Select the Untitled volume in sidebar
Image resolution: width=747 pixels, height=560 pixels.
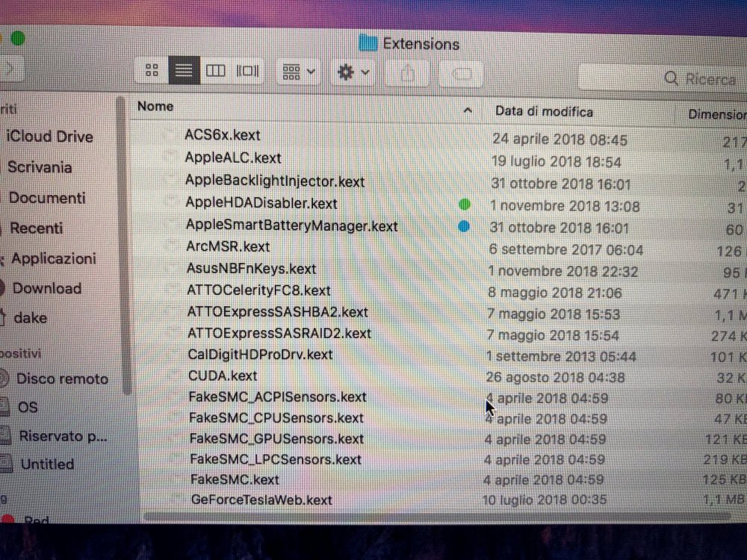tap(47, 464)
